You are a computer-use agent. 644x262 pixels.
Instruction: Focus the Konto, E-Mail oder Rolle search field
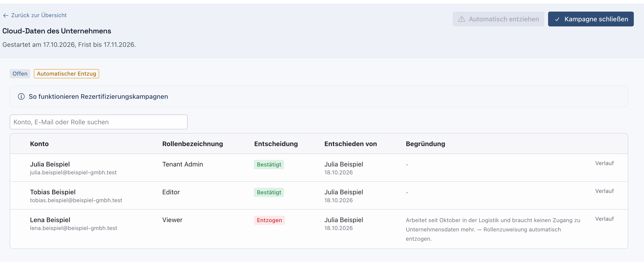pyautogui.click(x=98, y=122)
